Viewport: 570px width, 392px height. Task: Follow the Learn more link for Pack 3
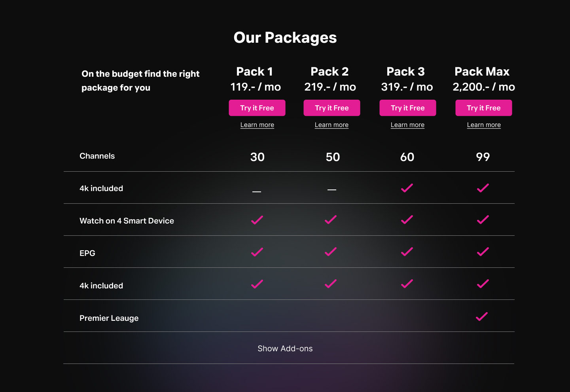click(x=407, y=125)
